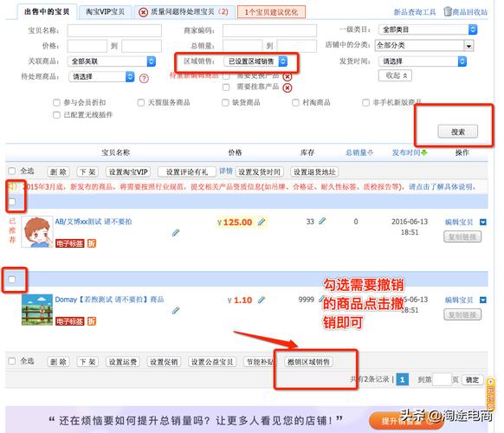This screenshot has width=504, height=433.
Task: Tick the 已配置无线插件 checkbox
Action: (56, 115)
